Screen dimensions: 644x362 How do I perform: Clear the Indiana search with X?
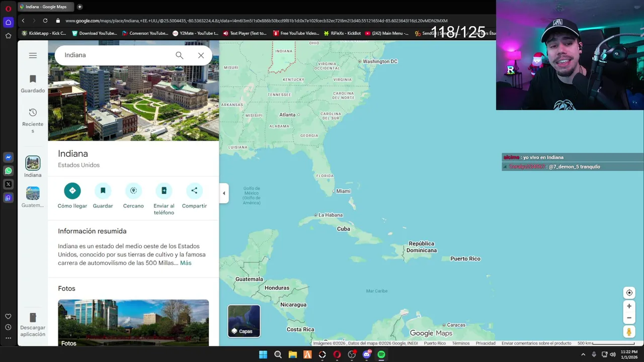pyautogui.click(x=201, y=55)
